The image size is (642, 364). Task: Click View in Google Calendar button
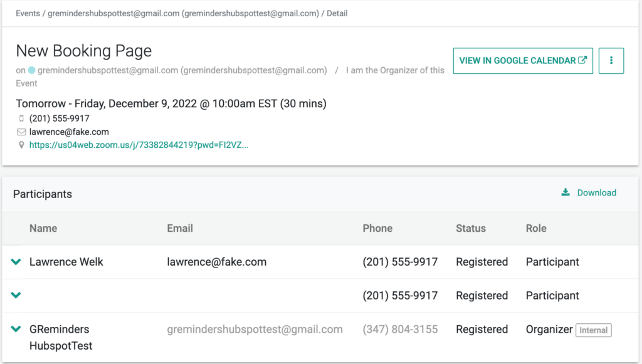(x=523, y=61)
